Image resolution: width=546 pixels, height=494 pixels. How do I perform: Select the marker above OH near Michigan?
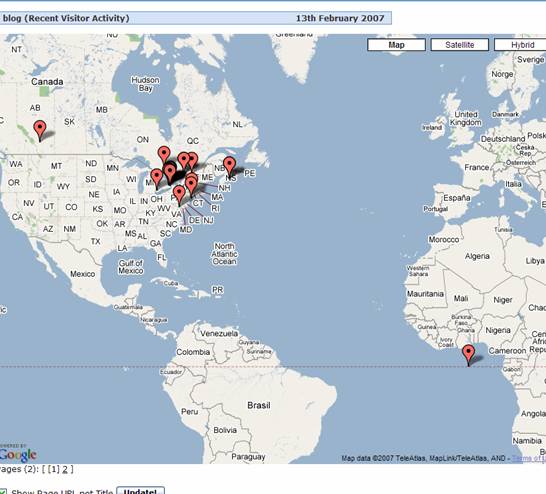pos(157,178)
